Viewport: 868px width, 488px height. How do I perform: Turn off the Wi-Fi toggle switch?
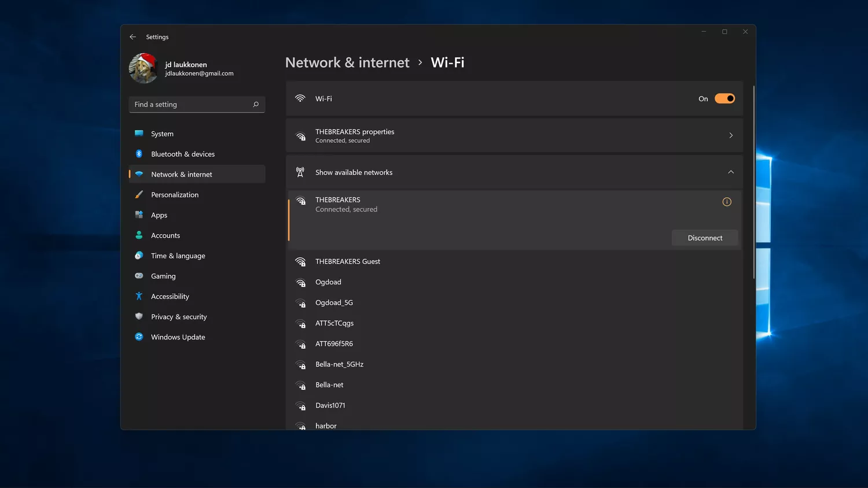tap(724, 98)
